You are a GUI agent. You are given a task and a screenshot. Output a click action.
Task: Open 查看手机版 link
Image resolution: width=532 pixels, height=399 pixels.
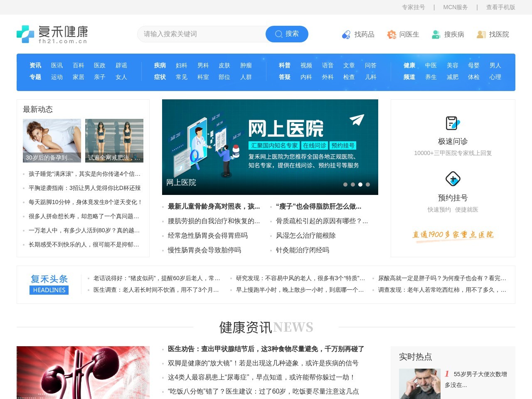[500, 7]
